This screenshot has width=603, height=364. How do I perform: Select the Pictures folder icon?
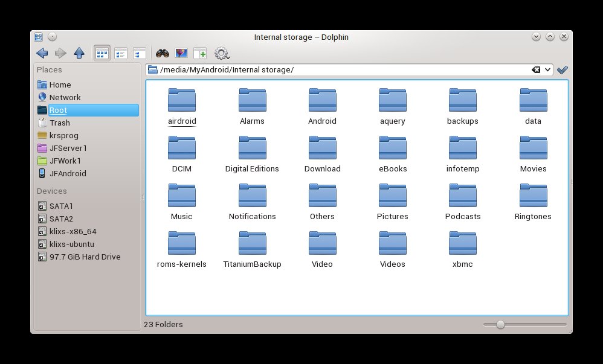click(x=393, y=195)
